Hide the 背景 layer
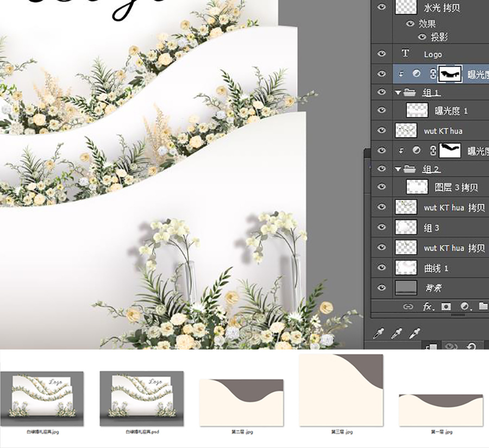Viewport: 489px width, 448px height. 381,288
